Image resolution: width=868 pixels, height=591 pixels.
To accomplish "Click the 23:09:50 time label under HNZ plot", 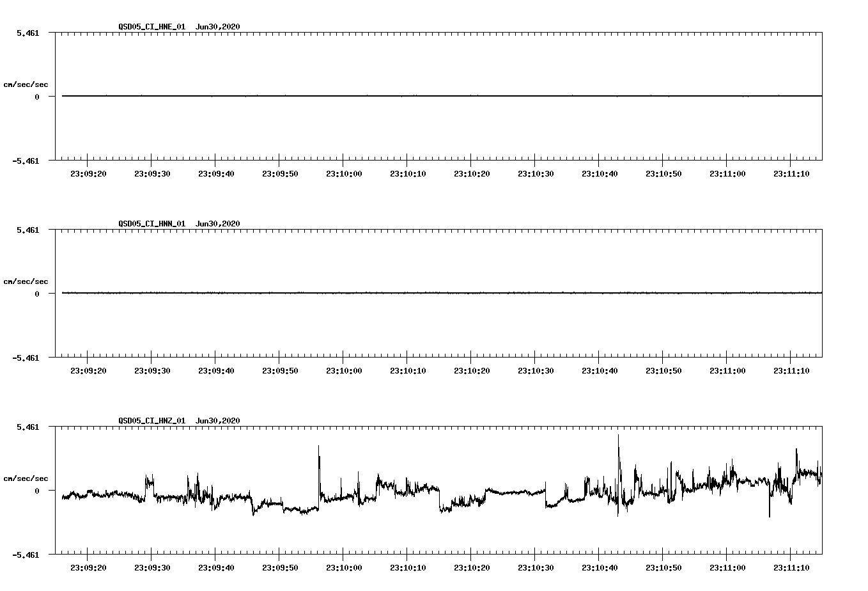I will click(x=280, y=568).
